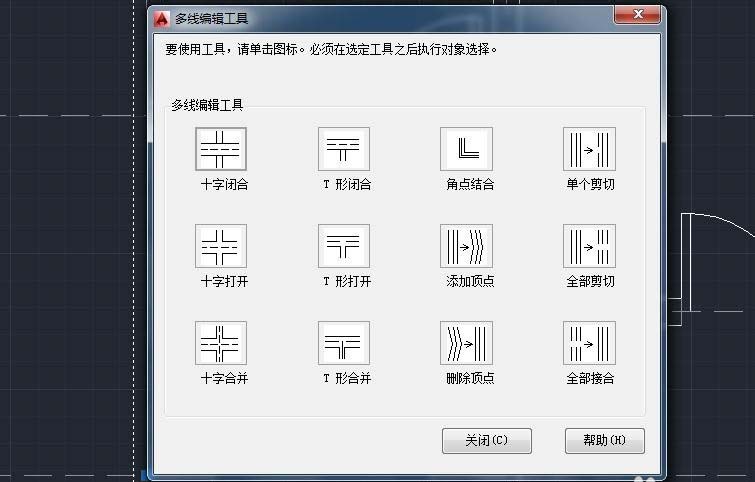The width and height of the screenshot is (755, 482).
Task: Click the T 形闭合 text label
Action: (x=347, y=184)
